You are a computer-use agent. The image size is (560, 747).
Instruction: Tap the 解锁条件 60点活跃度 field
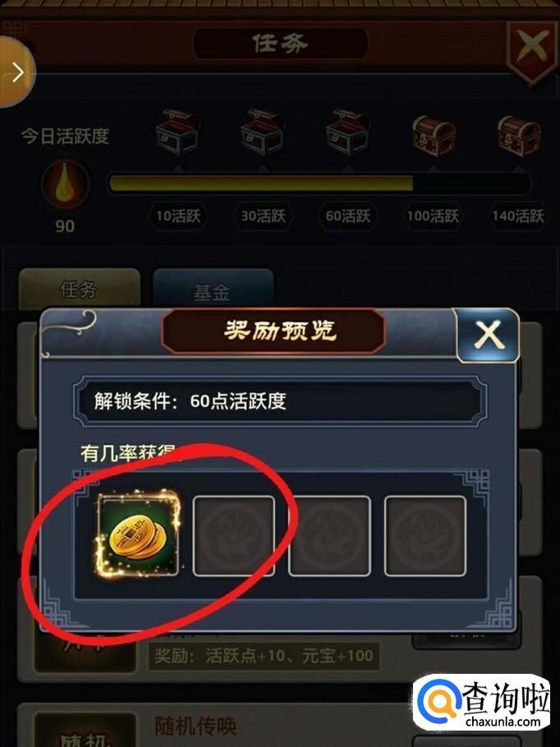pos(280,401)
